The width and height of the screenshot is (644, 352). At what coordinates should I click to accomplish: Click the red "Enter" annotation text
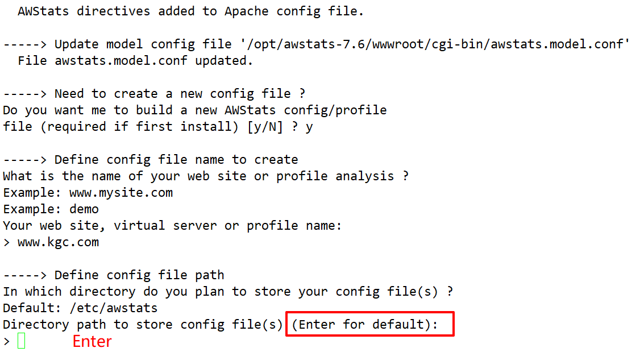coord(92,341)
